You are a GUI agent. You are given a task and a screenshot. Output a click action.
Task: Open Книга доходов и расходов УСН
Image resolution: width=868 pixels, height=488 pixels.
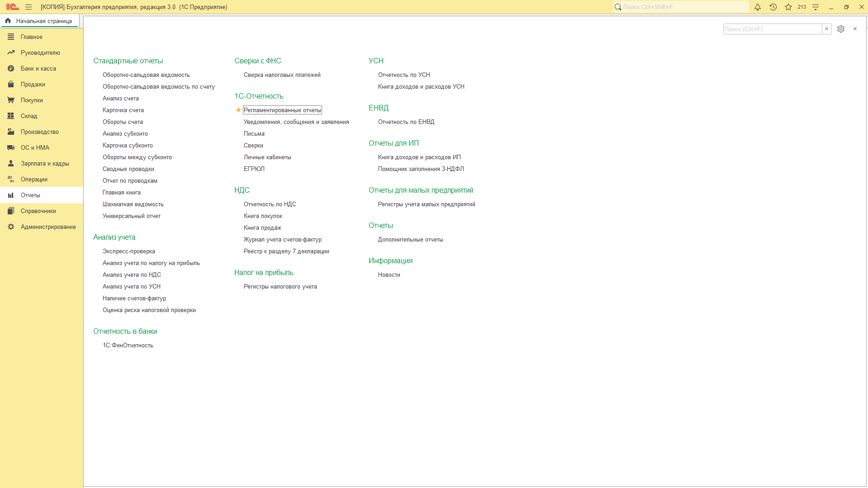tap(421, 86)
